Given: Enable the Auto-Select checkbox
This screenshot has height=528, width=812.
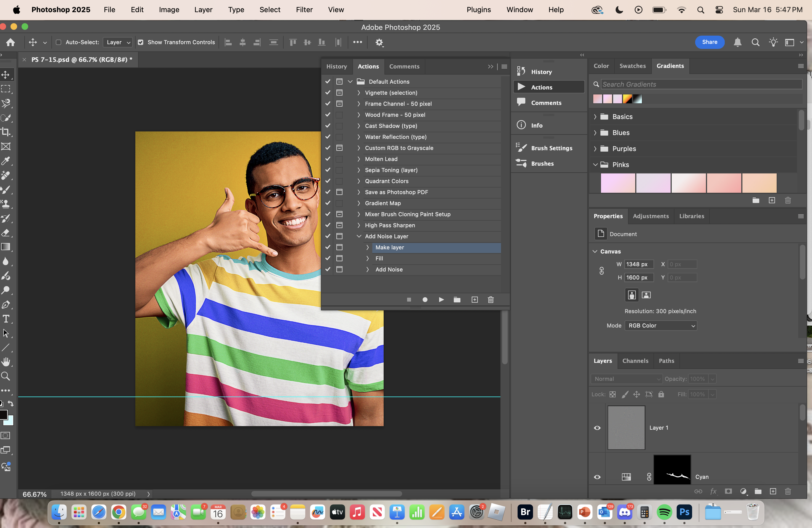Looking at the screenshot, I should 59,42.
